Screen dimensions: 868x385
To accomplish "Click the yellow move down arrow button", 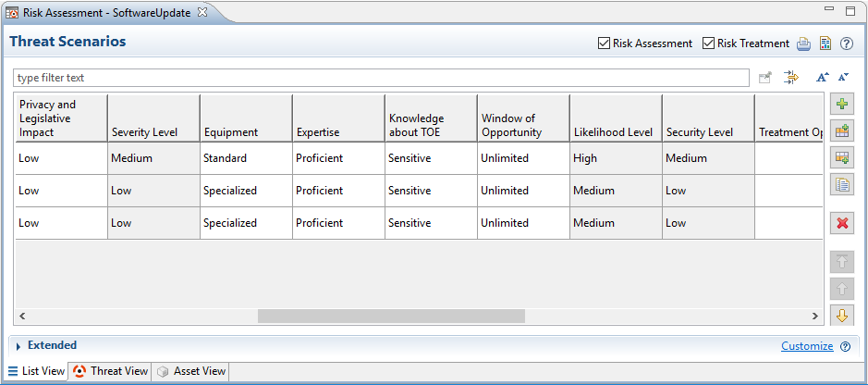I will pyautogui.click(x=842, y=316).
